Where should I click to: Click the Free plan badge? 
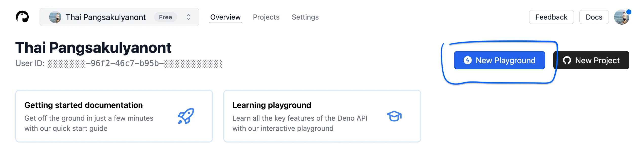(165, 17)
